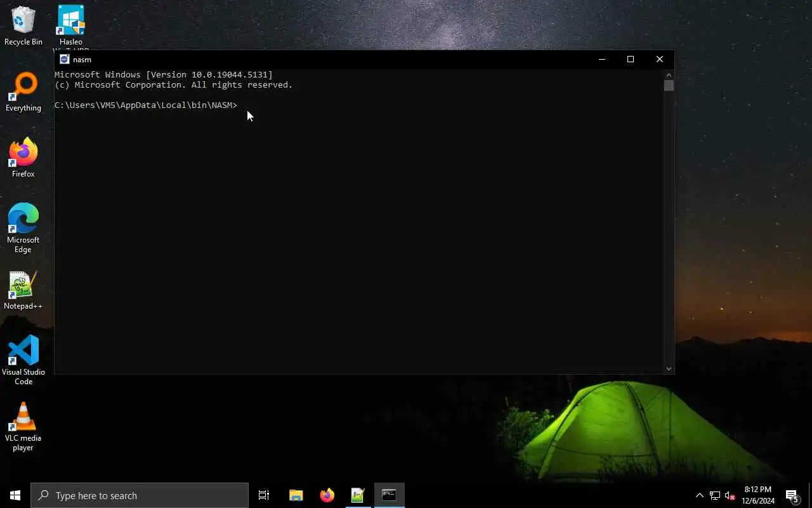This screenshot has height=508, width=812.
Task: Close the nasm console window
Action: click(x=660, y=59)
